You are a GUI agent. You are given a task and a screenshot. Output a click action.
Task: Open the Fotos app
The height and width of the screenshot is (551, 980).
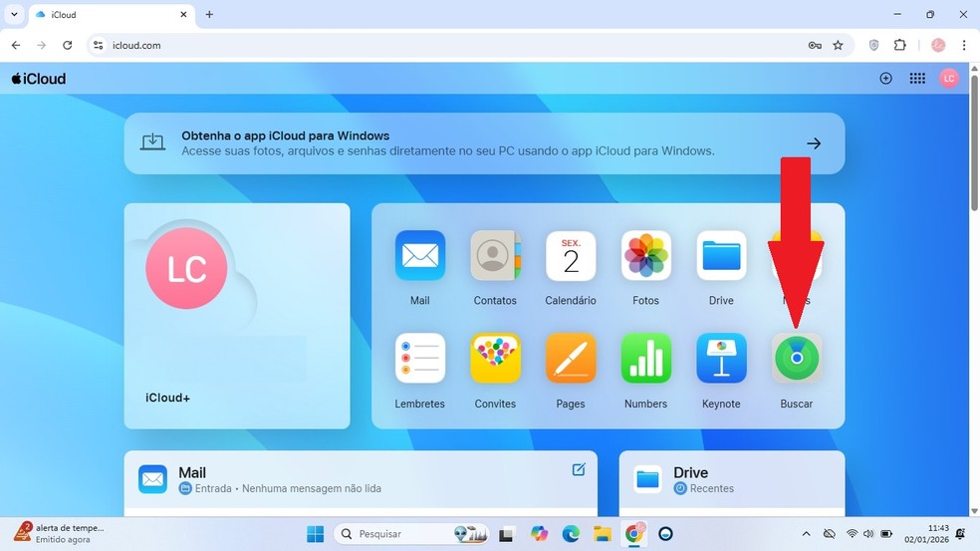(x=645, y=256)
